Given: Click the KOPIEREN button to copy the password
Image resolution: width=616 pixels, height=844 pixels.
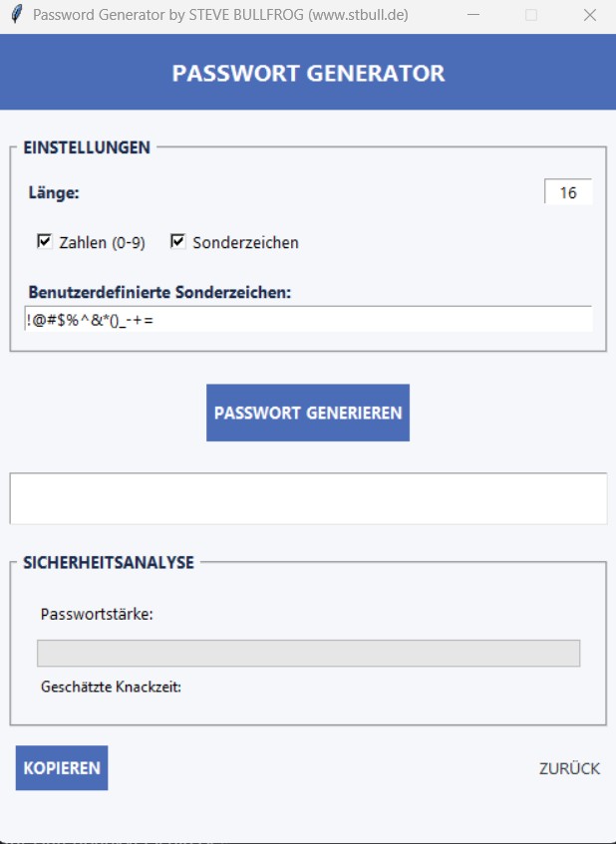Looking at the screenshot, I should (x=61, y=767).
